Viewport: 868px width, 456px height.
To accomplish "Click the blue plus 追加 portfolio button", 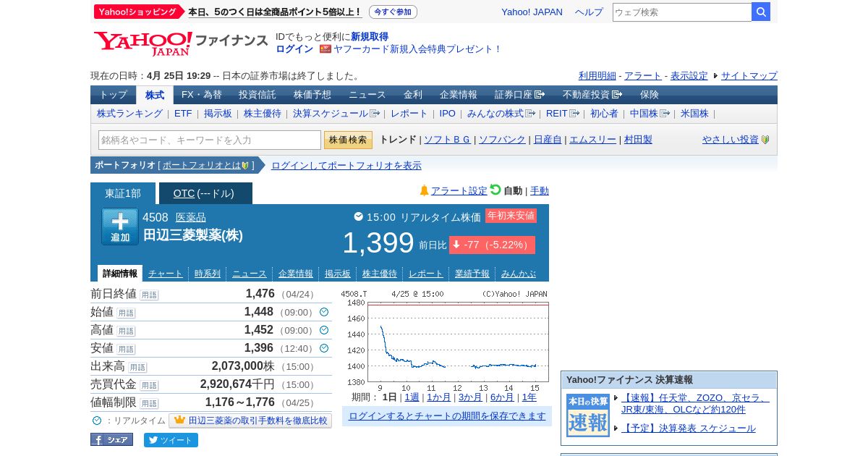I will click(x=120, y=227).
